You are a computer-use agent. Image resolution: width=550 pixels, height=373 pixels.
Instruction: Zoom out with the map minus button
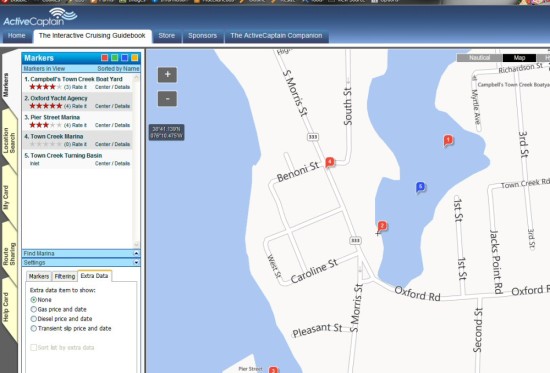point(167,99)
